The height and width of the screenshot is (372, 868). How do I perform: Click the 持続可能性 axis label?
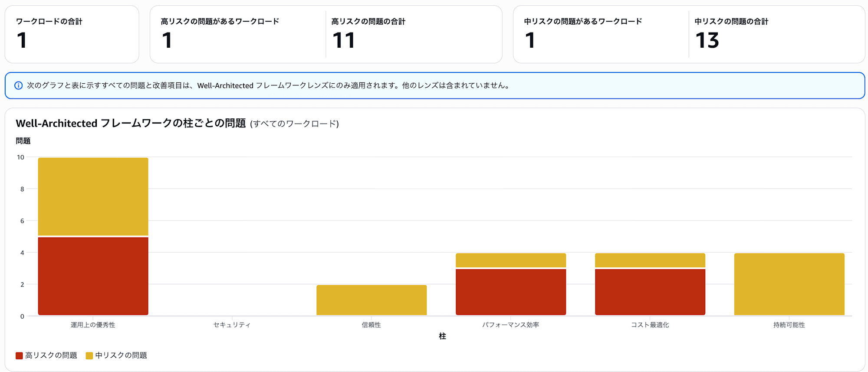tap(789, 325)
